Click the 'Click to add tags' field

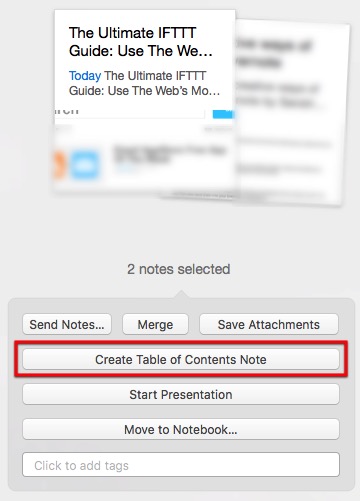click(x=181, y=465)
